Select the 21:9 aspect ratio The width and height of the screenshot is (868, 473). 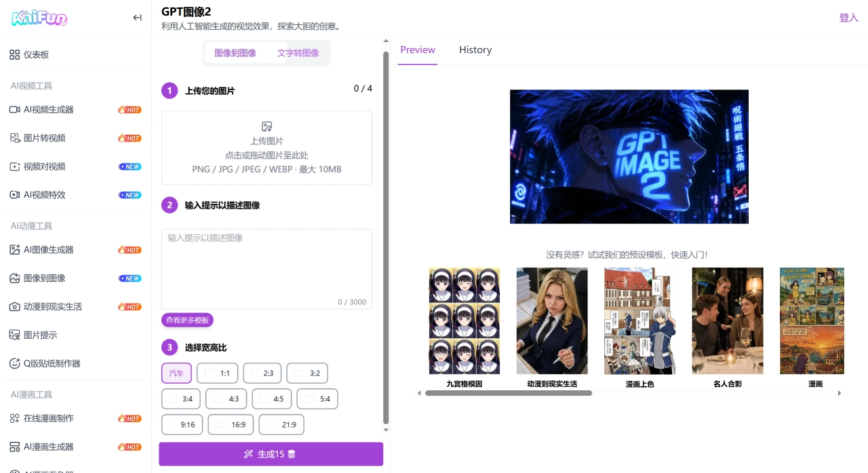click(x=281, y=425)
